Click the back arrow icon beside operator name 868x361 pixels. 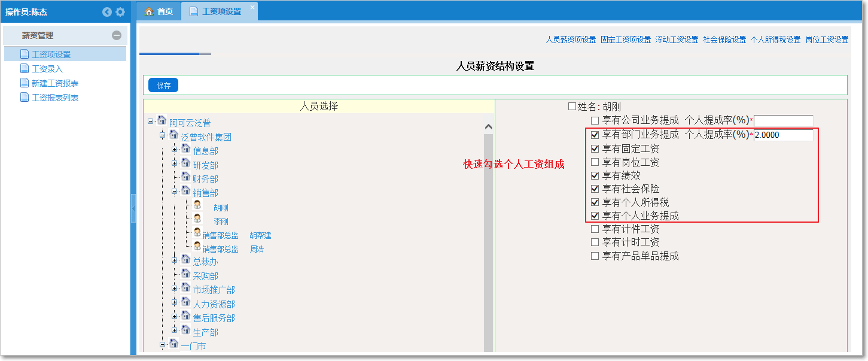tap(107, 12)
